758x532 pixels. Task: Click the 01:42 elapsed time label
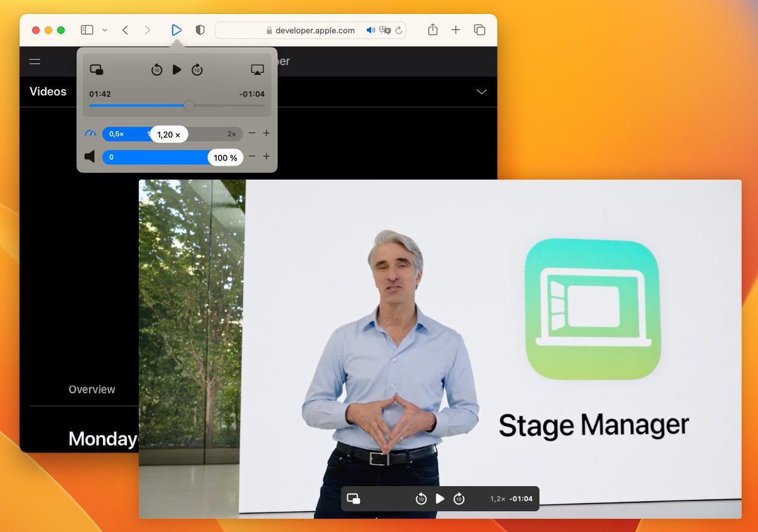coord(100,94)
